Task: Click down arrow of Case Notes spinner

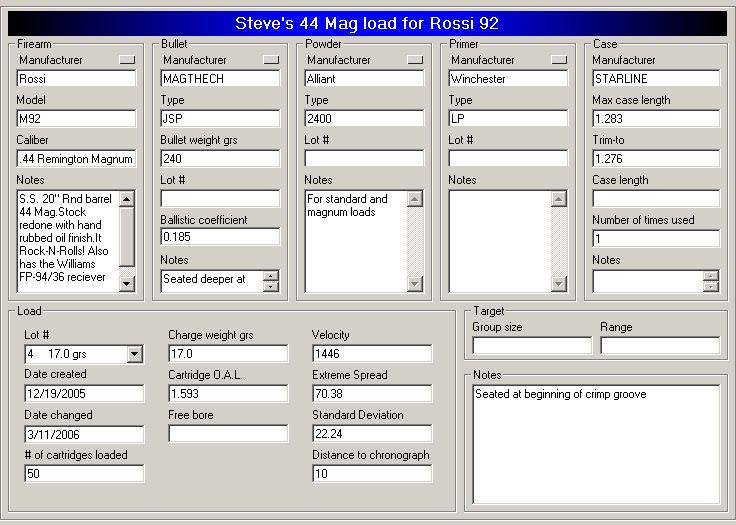Action: pyautogui.click(x=711, y=286)
